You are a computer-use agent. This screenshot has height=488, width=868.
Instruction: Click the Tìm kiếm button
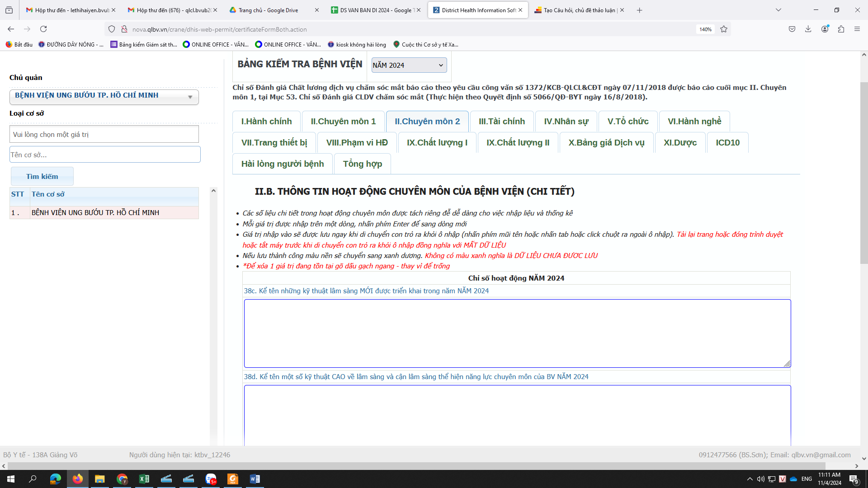point(42,177)
